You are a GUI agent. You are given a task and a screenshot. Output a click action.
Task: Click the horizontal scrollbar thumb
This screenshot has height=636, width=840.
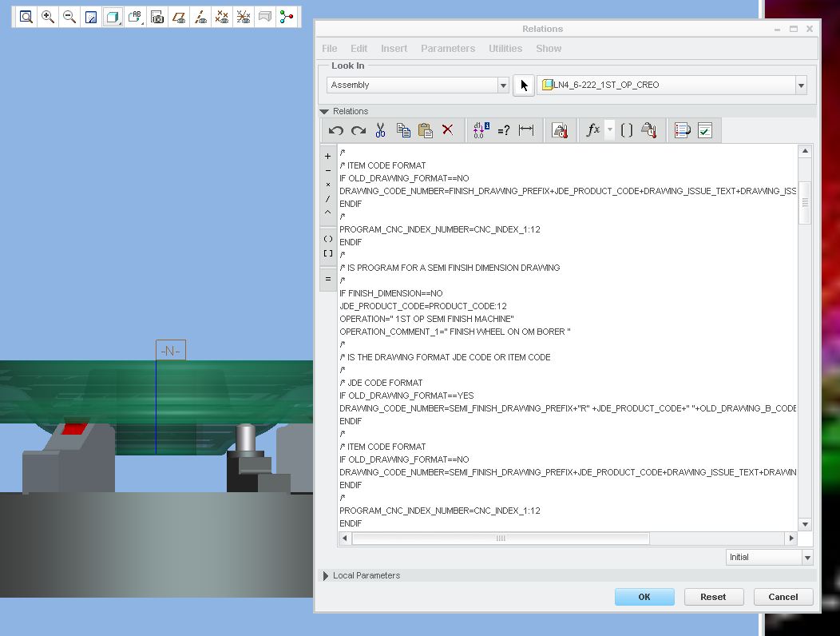tap(501, 538)
